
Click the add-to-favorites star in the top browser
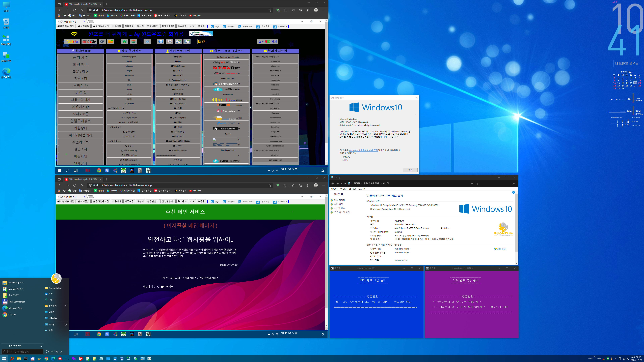tap(270, 10)
